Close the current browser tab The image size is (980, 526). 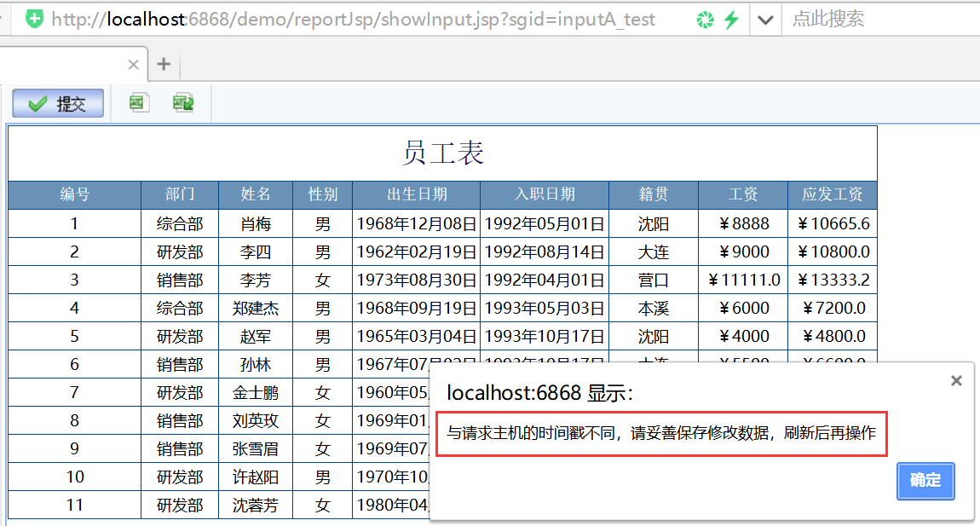click(133, 65)
